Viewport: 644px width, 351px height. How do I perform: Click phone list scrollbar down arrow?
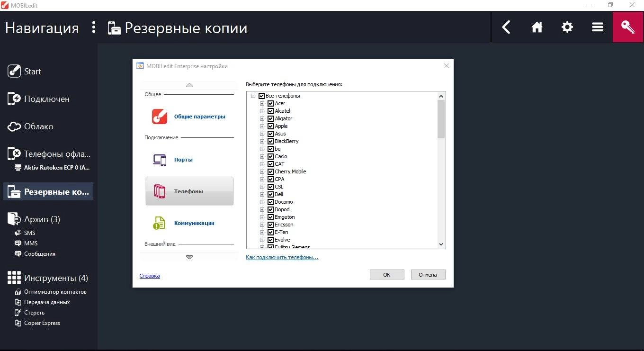pyautogui.click(x=441, y=244)
